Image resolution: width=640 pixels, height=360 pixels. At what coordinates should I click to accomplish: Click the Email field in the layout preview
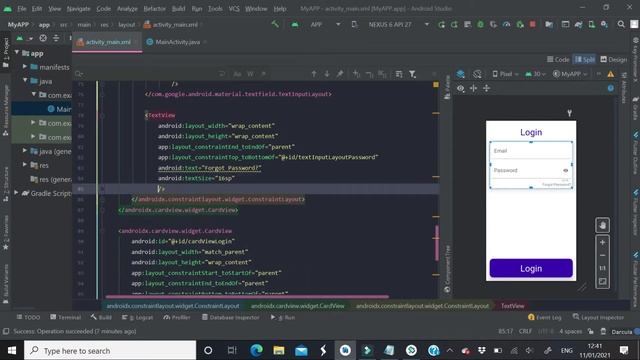click(x=531, y=151)
